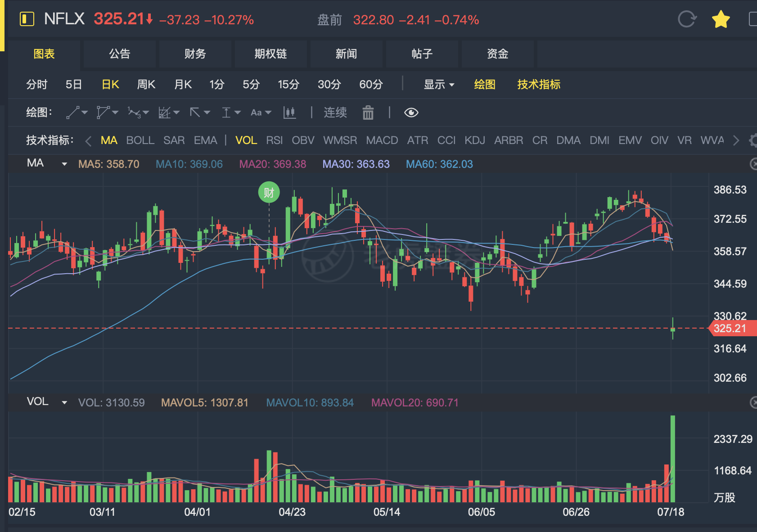This screenshot has height=532, width=757.
Task: Click the trash can delete drawings icon
Action: click(368, 113)
